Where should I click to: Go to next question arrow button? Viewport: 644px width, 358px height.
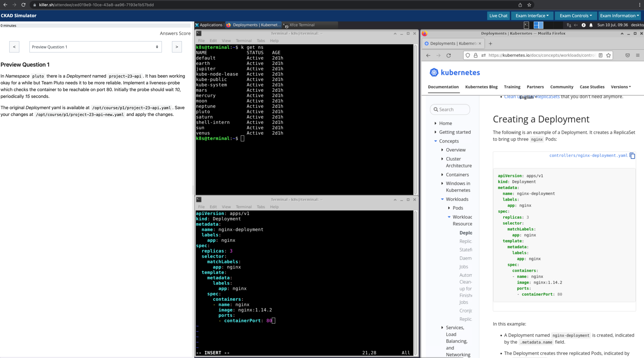pyautogui.click(x=177, y=47)
